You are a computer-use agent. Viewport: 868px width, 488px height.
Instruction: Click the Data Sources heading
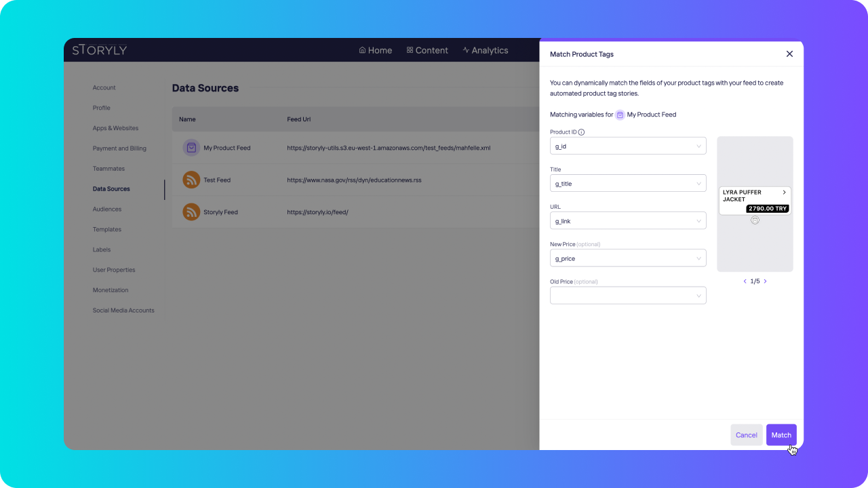pyautogui.click(x=205, y=88)
